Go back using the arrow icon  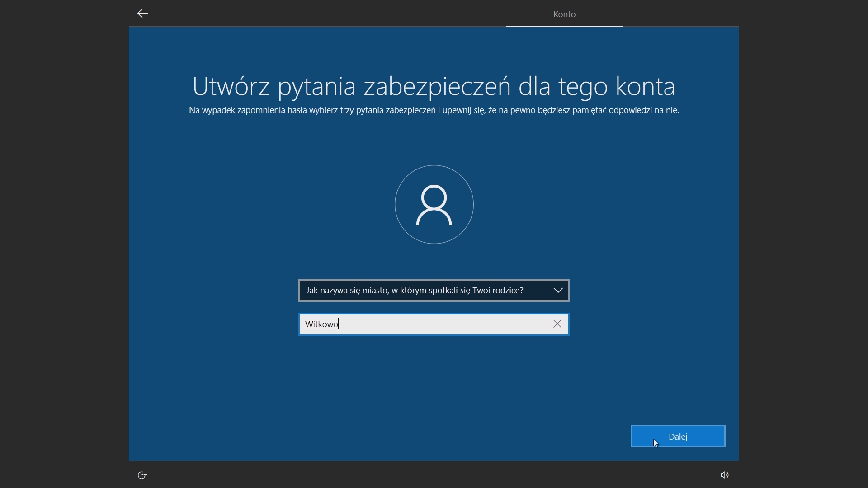(x=142, y=14)
